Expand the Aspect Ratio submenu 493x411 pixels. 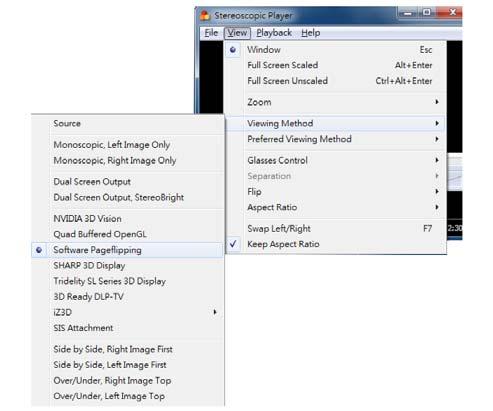pos(336,207)
